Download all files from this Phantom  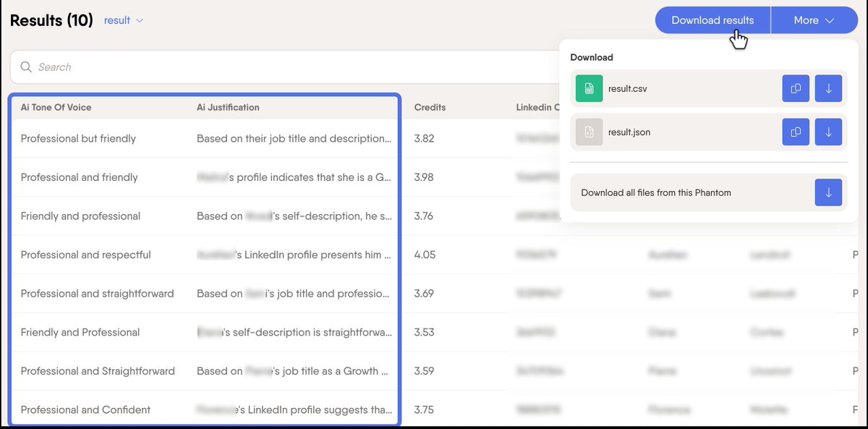pos(828,192)
